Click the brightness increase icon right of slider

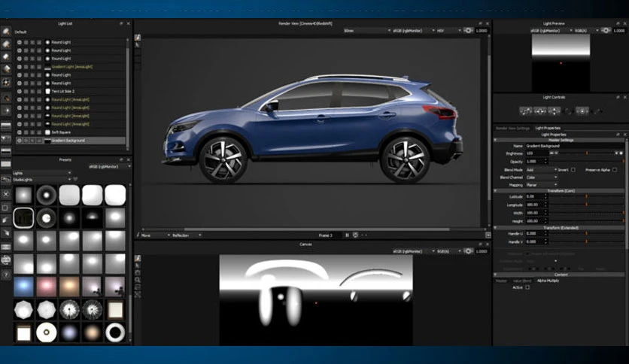click(x=621, y=153)
